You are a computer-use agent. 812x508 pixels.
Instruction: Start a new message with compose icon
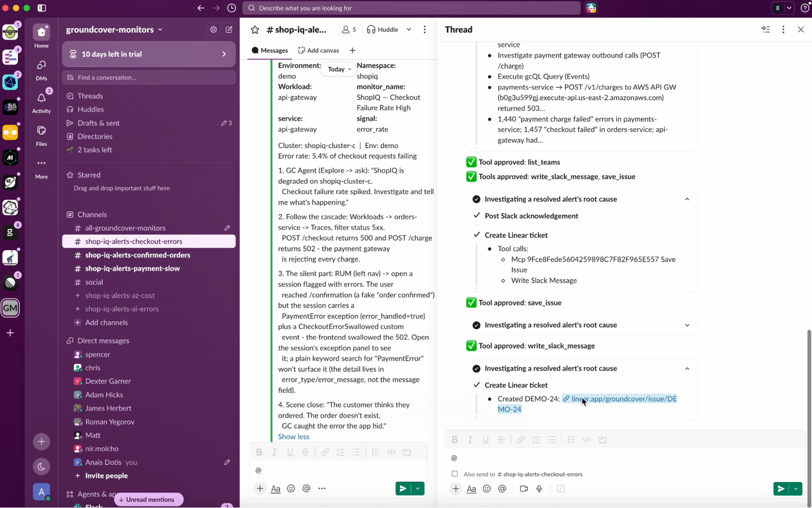click(x=229, y=30)
